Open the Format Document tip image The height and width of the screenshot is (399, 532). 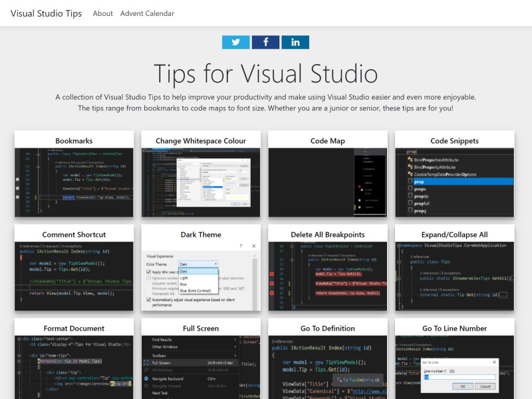coord(74,367)
